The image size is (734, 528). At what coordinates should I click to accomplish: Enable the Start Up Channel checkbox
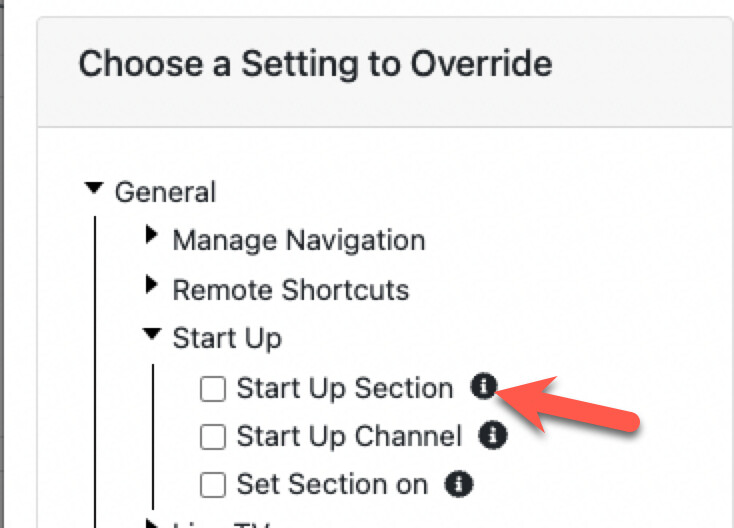point(213,437)
